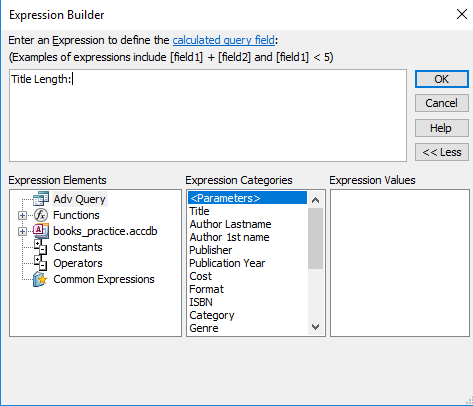Click inside the expression text box

[208, 115]
